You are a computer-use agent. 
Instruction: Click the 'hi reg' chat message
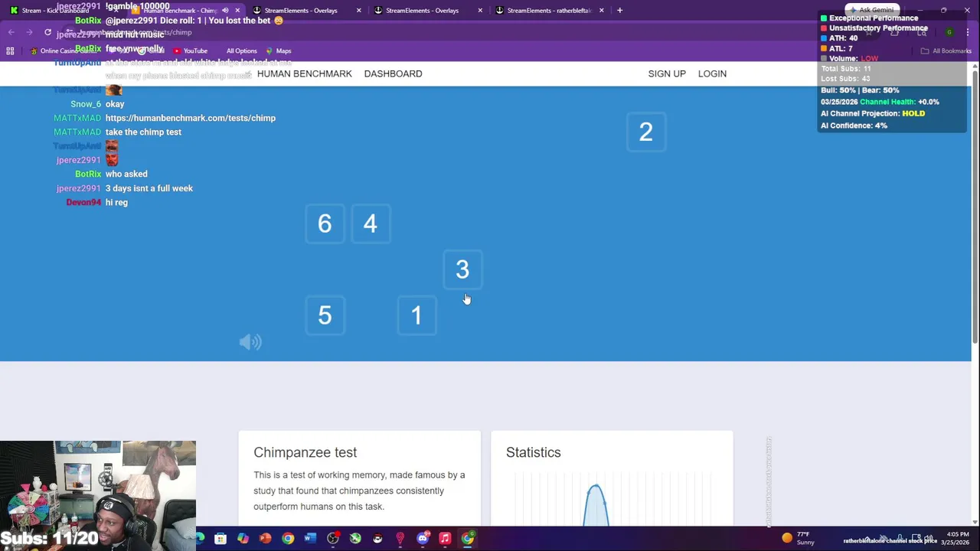tap(116, 202)
